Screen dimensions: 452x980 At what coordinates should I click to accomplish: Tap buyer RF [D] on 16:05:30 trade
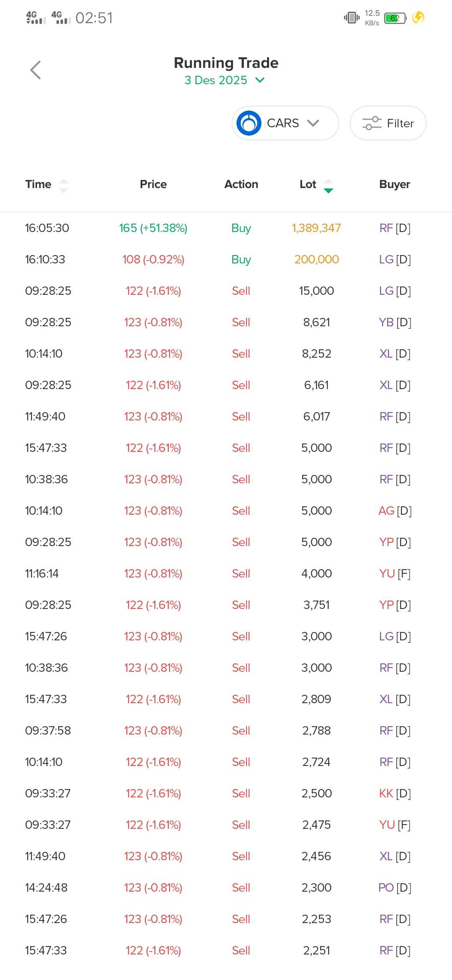coord(395,228)
